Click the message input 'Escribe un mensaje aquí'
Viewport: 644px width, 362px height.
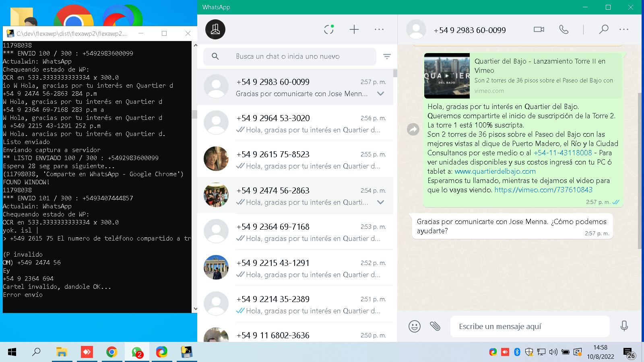(530, 326)
